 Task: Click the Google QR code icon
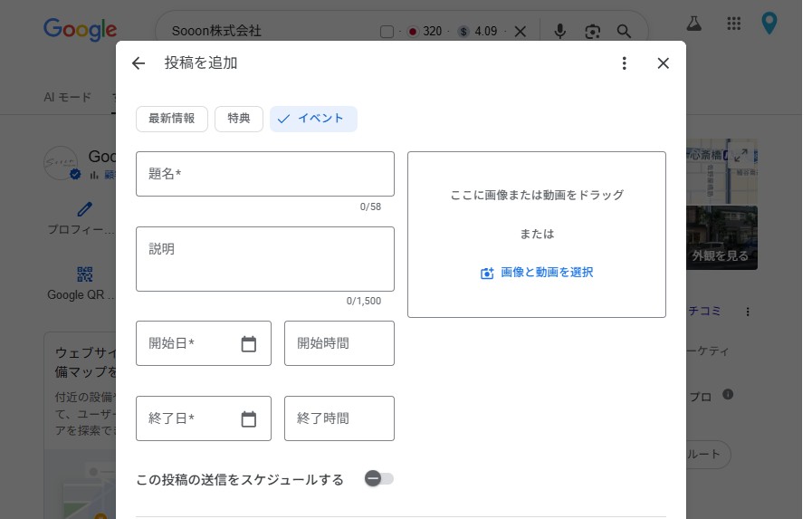(x=84, y=274)
